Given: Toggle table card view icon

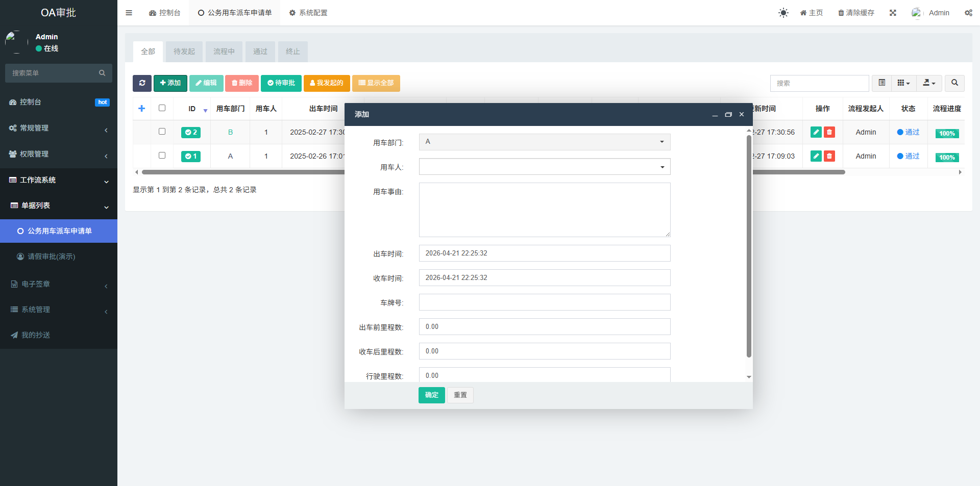Looking at the screenshot, I should [x=881, y=83].
